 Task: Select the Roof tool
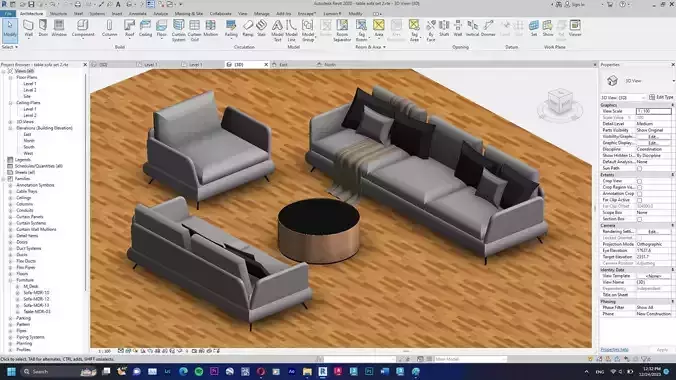pos(129,28)
